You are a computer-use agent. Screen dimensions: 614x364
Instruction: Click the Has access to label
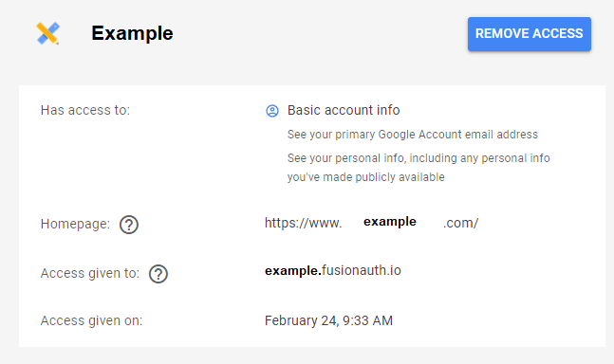85,110
